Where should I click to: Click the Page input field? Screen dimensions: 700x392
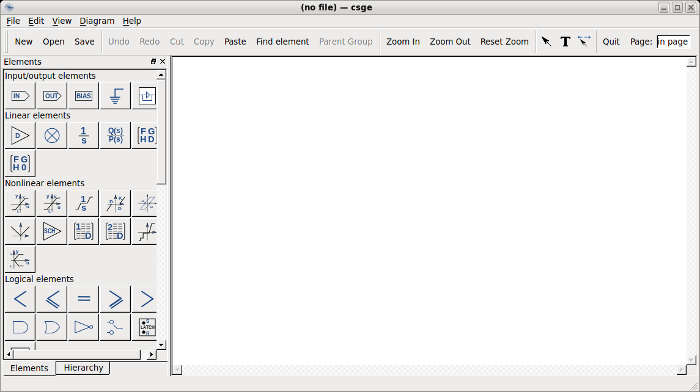673,42
